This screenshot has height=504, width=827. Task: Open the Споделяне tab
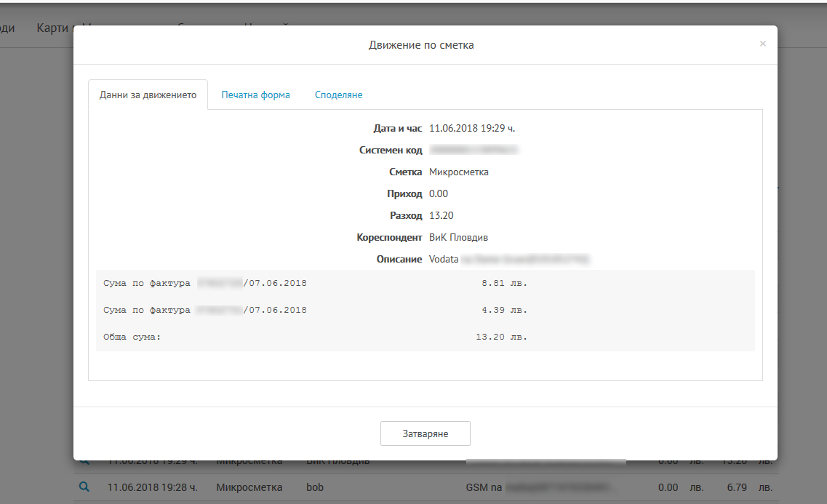338,95
